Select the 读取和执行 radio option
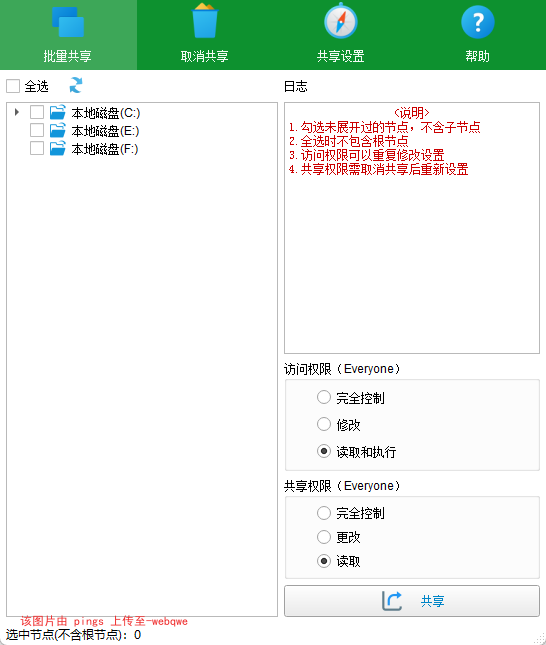546x645 pixels. (324, 451)
